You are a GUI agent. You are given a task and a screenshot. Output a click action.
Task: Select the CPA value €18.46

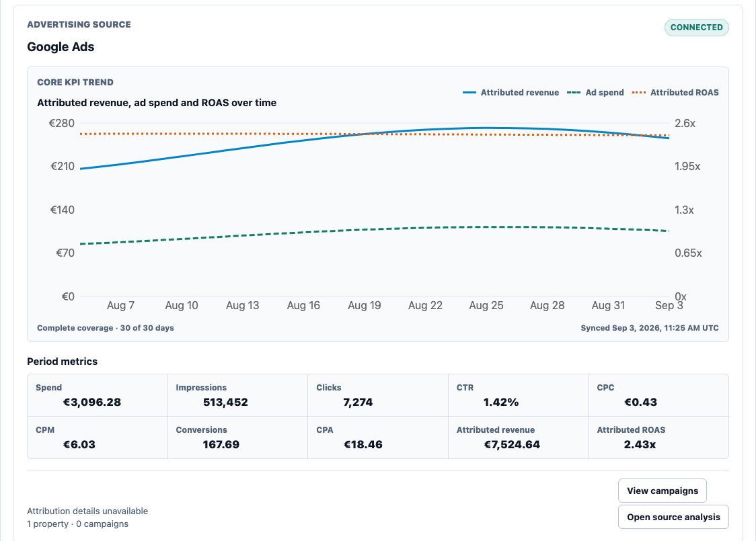(363, 445)
